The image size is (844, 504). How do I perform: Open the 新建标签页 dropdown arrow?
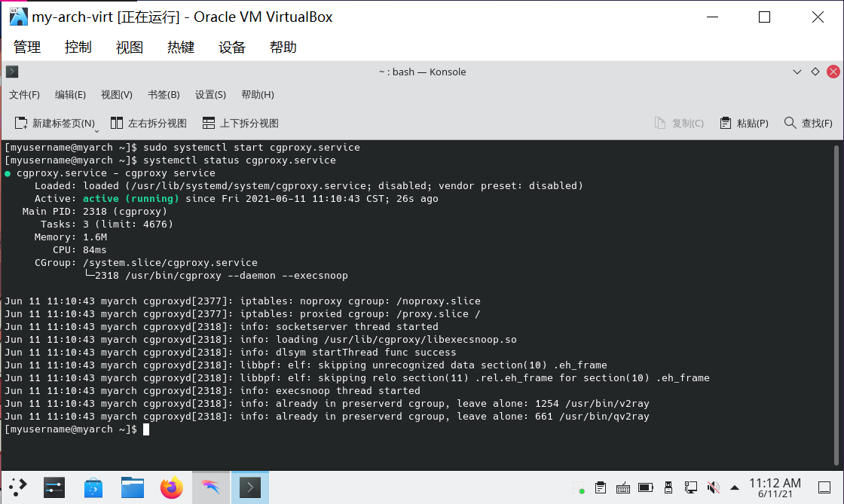click(x=96, y=130)
